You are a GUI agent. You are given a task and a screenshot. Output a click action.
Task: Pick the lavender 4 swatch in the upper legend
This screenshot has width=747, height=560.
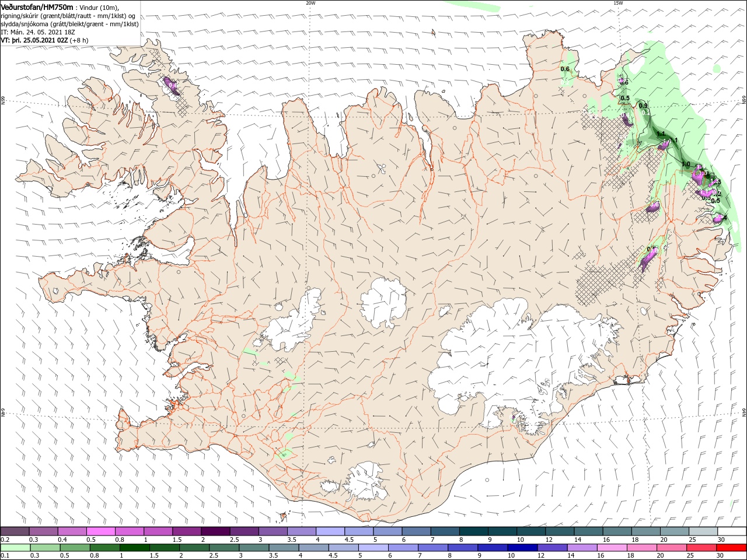click(330, 531)
